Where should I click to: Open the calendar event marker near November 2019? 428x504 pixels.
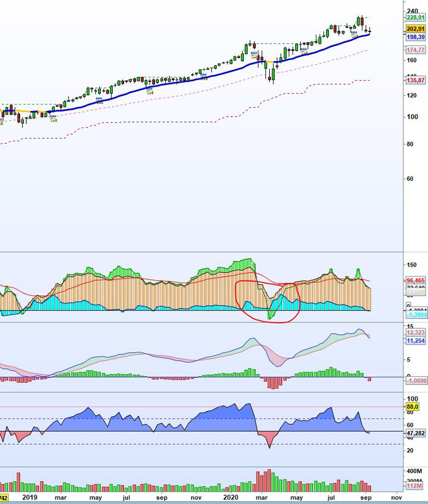click(204, 76)
